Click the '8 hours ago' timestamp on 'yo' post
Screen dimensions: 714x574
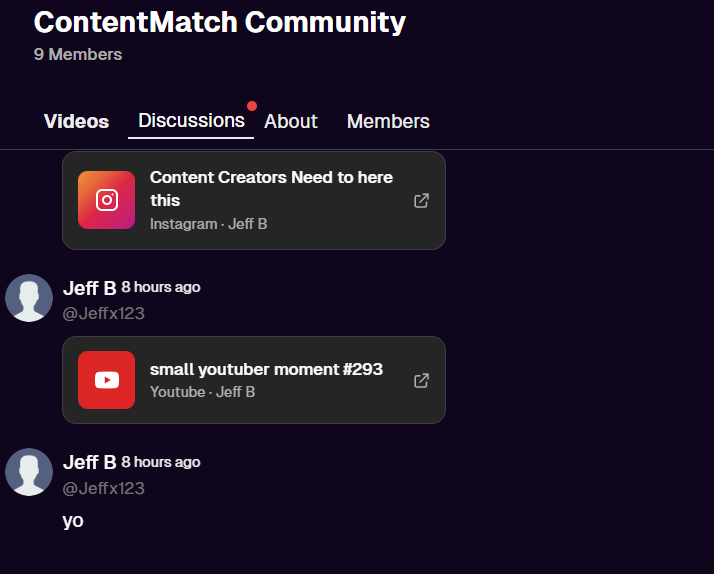pyautogui.click(x=161, y=462)
